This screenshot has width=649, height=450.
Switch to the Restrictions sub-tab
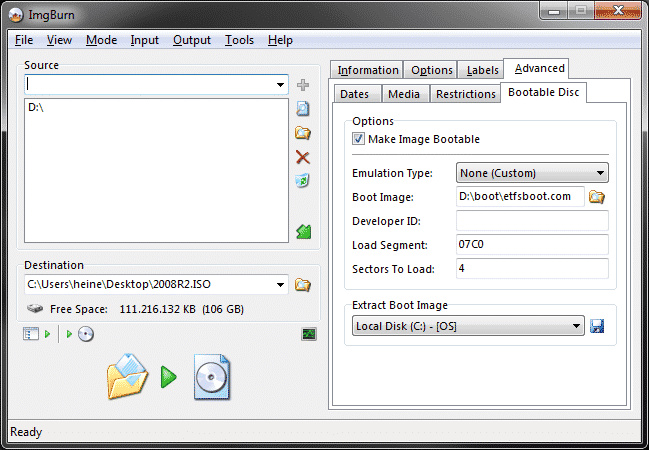(x=466, y=94)
